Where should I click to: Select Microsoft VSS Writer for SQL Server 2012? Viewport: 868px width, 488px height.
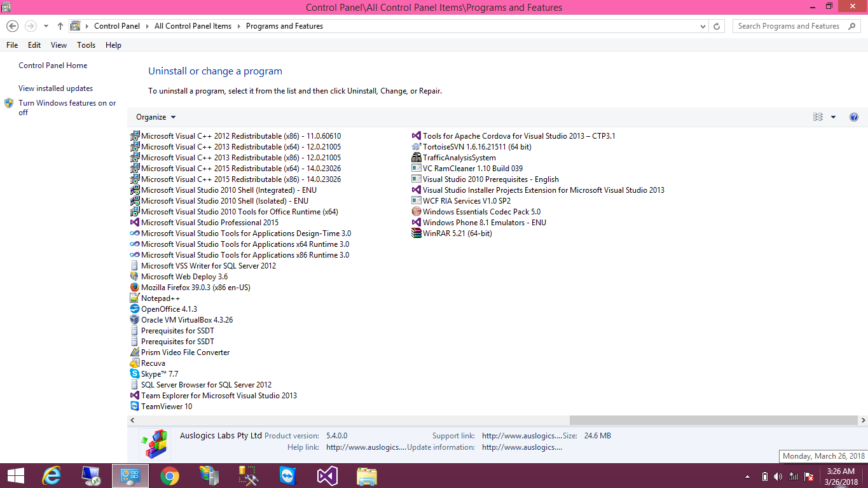coord(203,266)
